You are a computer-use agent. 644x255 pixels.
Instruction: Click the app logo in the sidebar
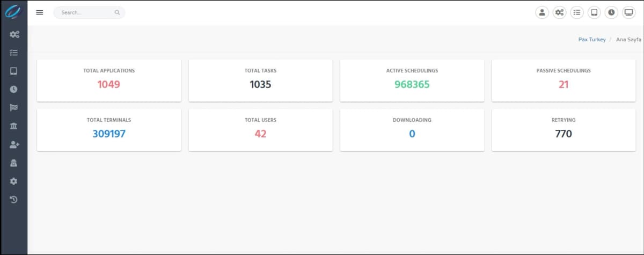click(x=13, y=12)
